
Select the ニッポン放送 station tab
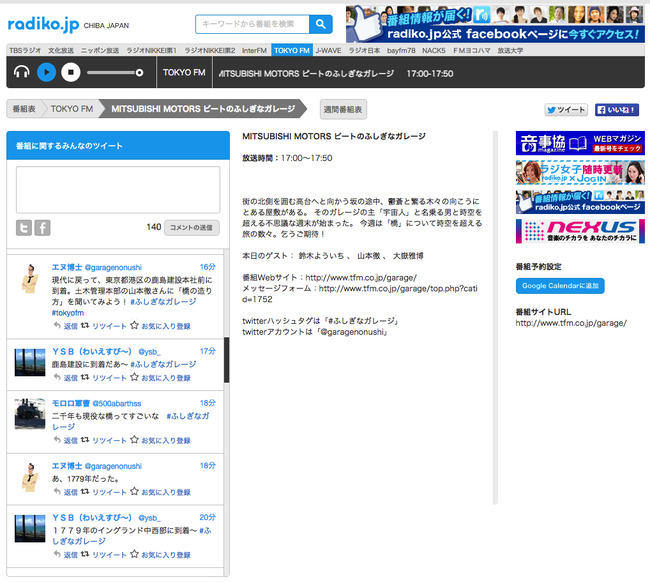100,51
